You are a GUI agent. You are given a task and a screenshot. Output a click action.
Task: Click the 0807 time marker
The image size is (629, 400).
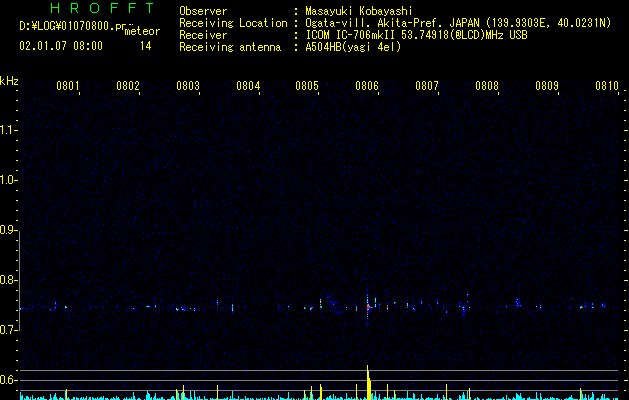[427, 86]
